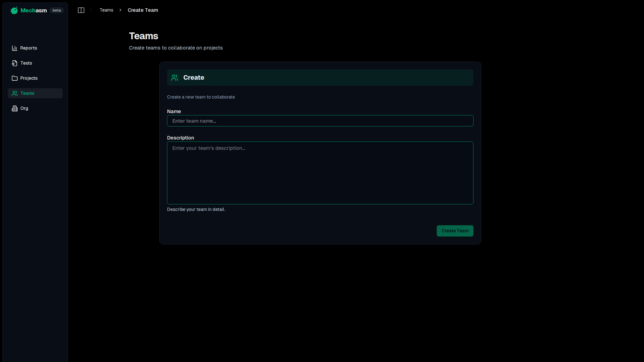Select the Teams people icon in sidebar
The image size is (644, 362).
point(14,93)
